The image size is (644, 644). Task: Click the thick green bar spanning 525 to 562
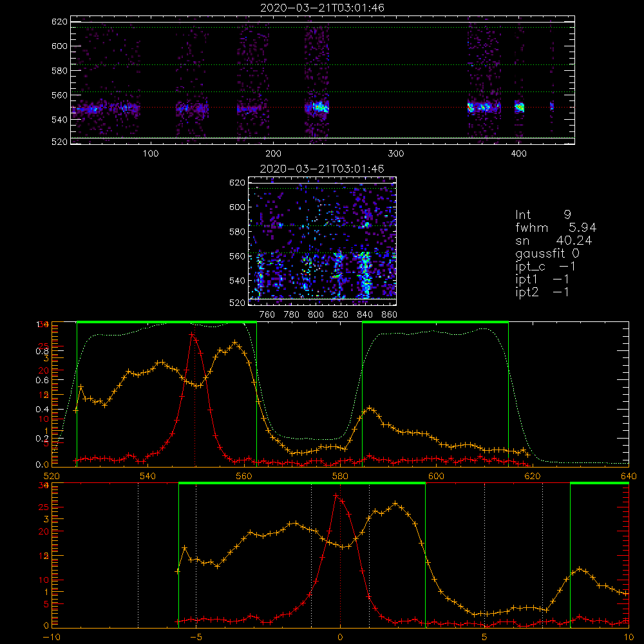167,323
